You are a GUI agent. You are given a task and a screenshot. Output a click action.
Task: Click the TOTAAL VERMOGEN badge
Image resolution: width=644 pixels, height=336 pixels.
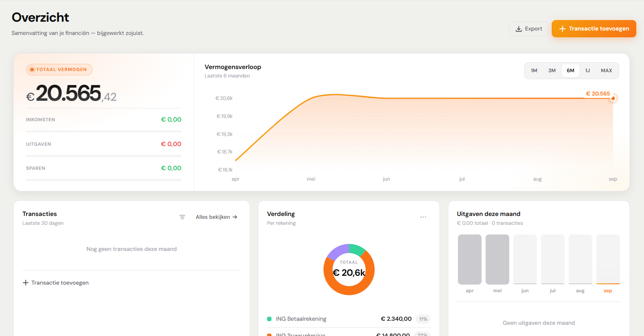[x=59, y=70]
